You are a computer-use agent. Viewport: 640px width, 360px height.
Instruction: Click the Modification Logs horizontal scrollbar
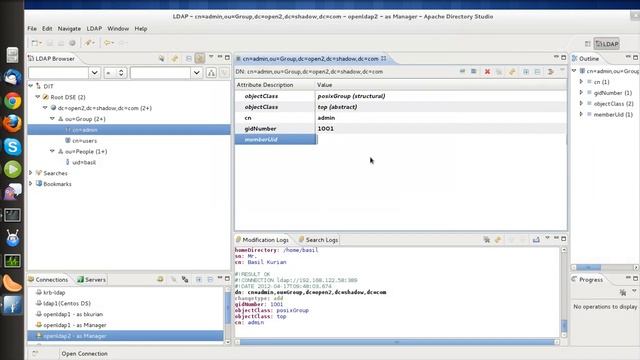point(397,342)
